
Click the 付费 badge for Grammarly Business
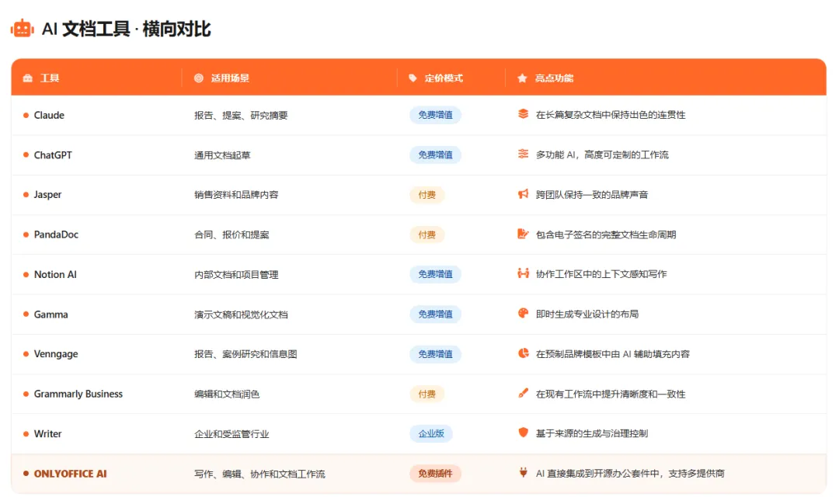426,394
